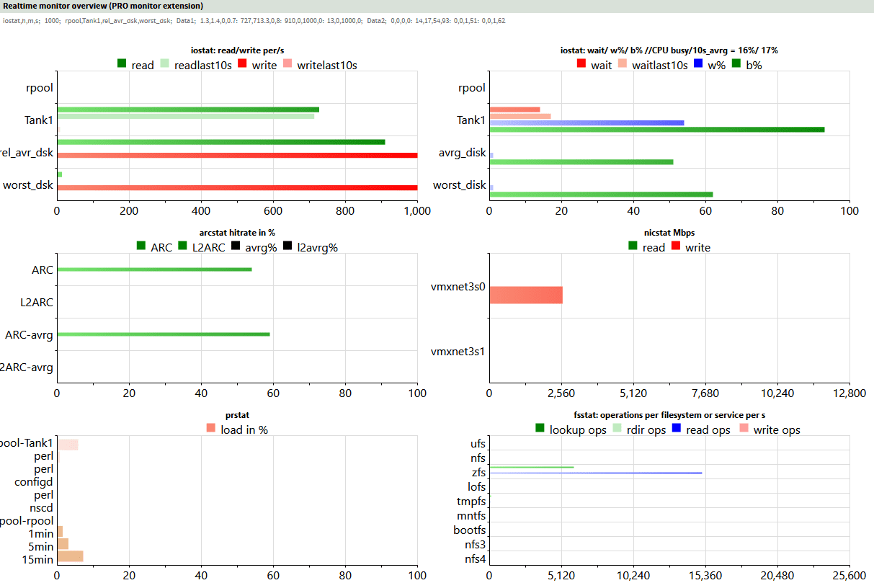Click 'fsstat: operations per filesystem' chart title
This screenshot has width=874, height=588.
click(x=669, y=415)
